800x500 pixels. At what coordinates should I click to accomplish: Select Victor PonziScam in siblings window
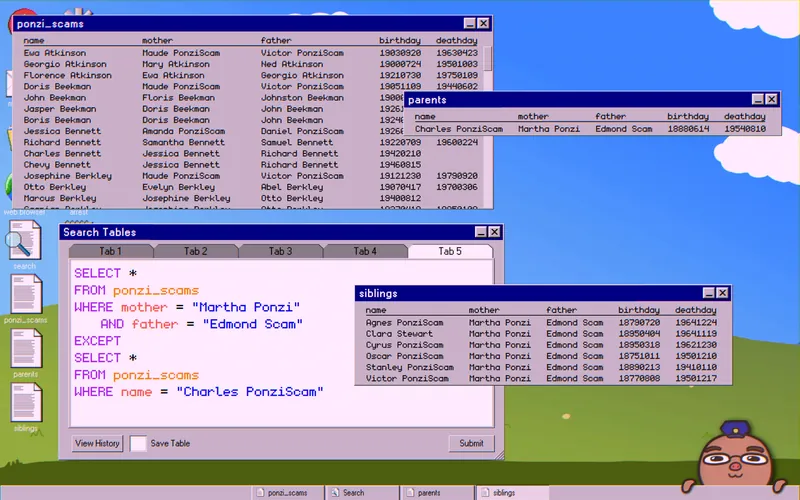(x=407, y=379)
